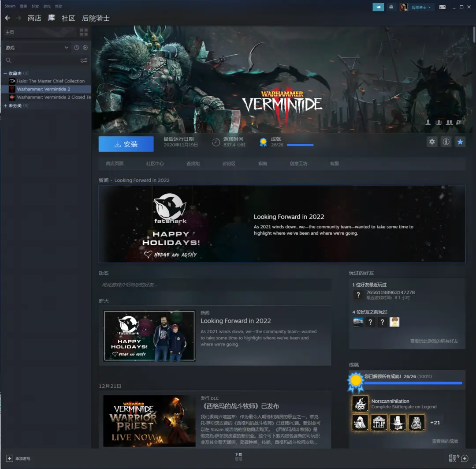
Task: Toggle the favorite star for Vermintide 2
Action: 460,142
